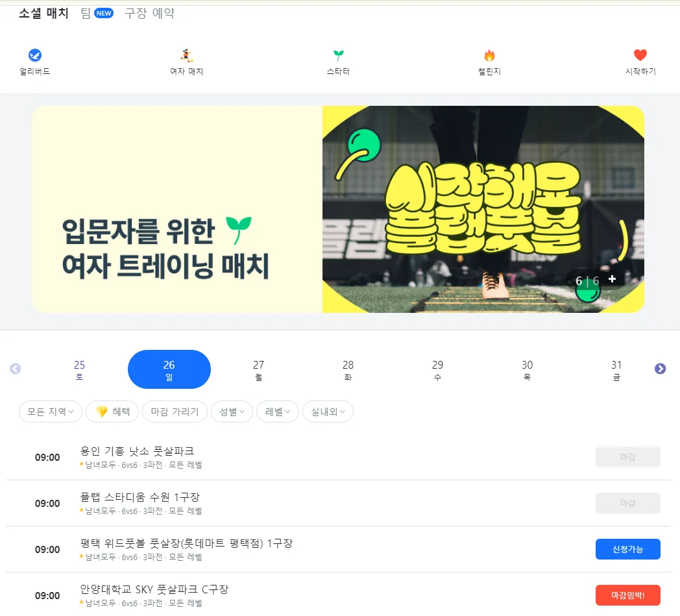Expand the 레벨 dropdown filter
Image resolution: width=680 pixels, height=616 pixels.
point(278,412)
